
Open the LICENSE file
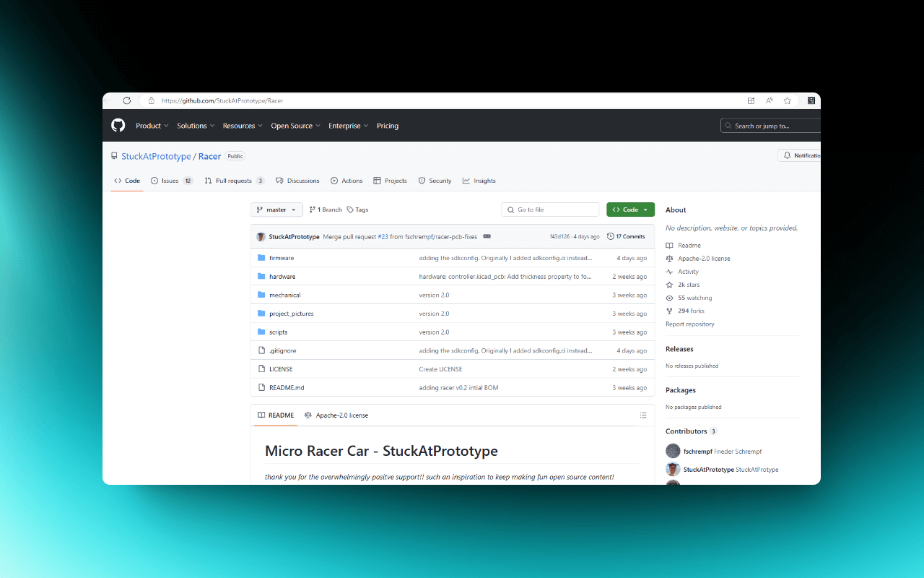[281, 369]
